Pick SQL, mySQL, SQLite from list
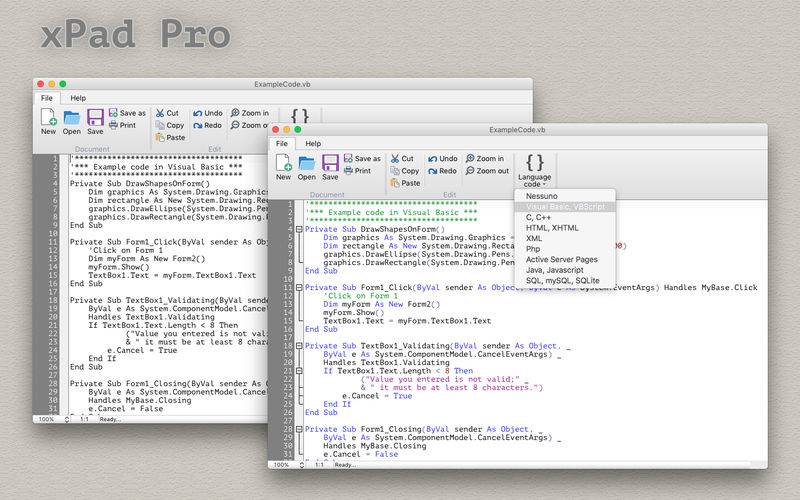 562,281
